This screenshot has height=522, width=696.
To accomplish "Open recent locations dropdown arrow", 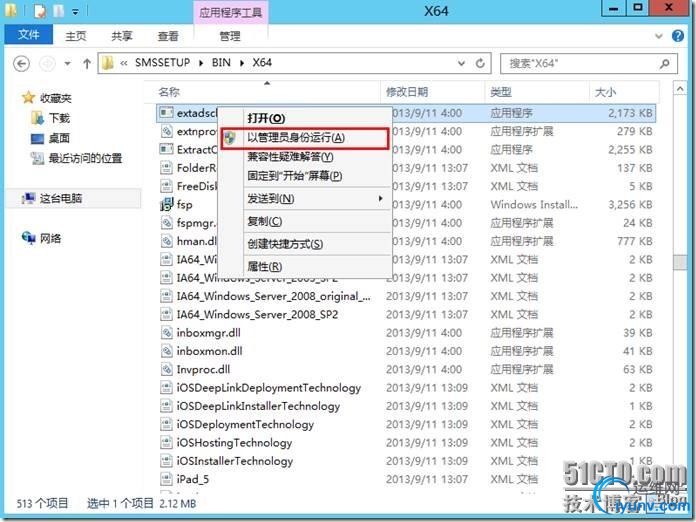I will tap(67, 64).
